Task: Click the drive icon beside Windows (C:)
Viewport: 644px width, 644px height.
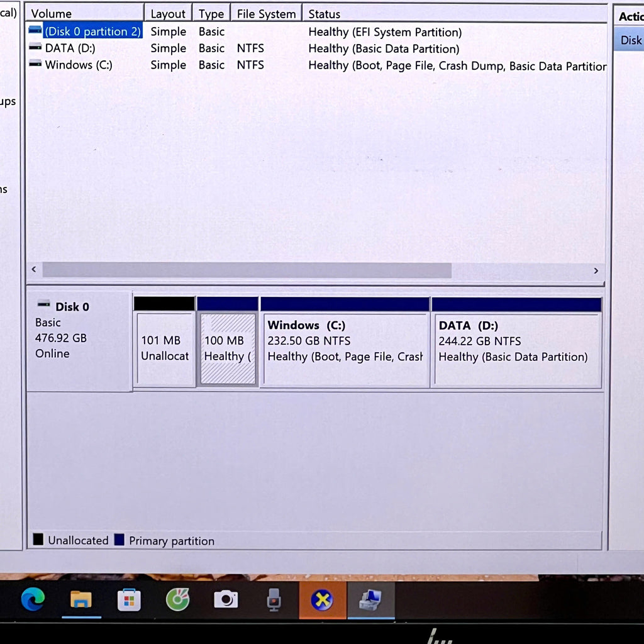Action: tap(35, 64)
